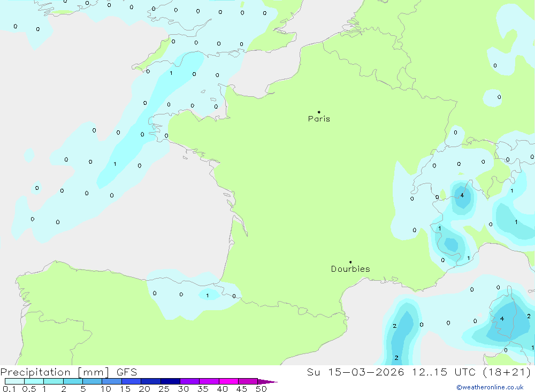
Task: Click the '0.1' legend scale label
Action: coord(9,389)
